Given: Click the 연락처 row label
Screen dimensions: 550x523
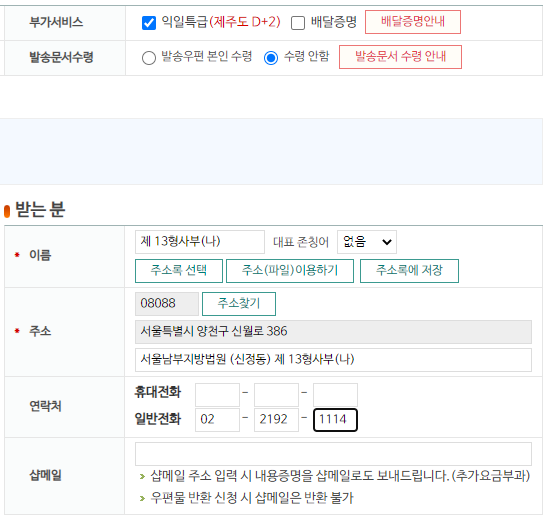Looking at the screenshot, I should (45, 406).
